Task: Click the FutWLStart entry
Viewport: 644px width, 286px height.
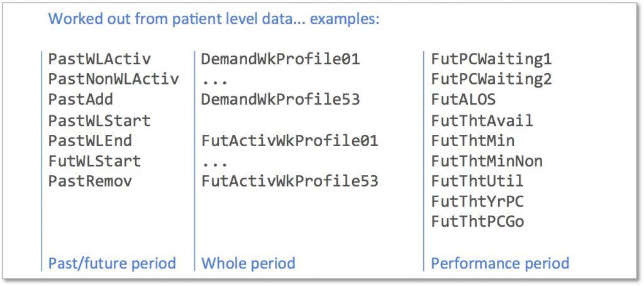Action: tap(94, 161)
